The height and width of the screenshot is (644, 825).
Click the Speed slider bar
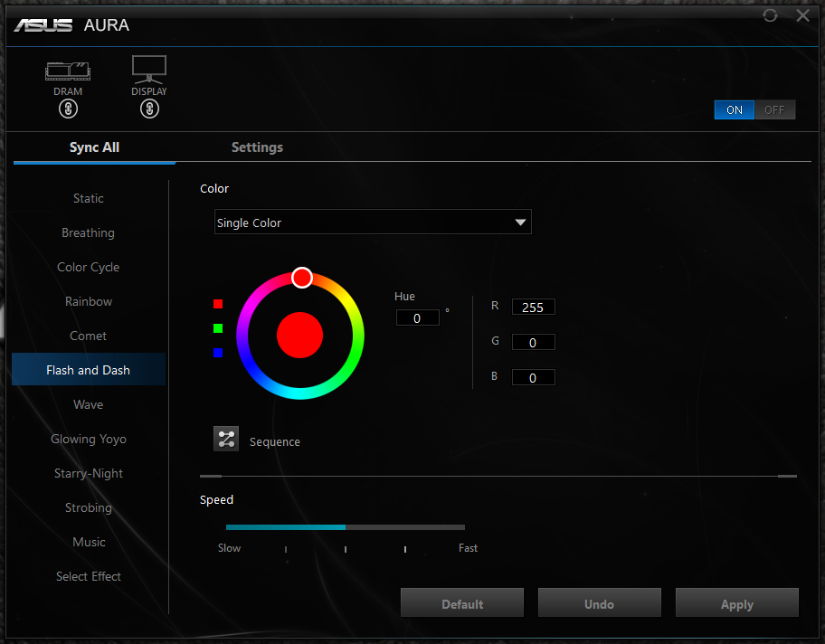coord(346,527)
